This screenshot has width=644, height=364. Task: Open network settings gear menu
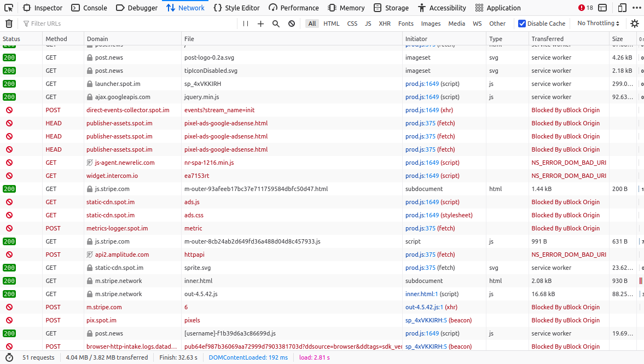point(635,24)
